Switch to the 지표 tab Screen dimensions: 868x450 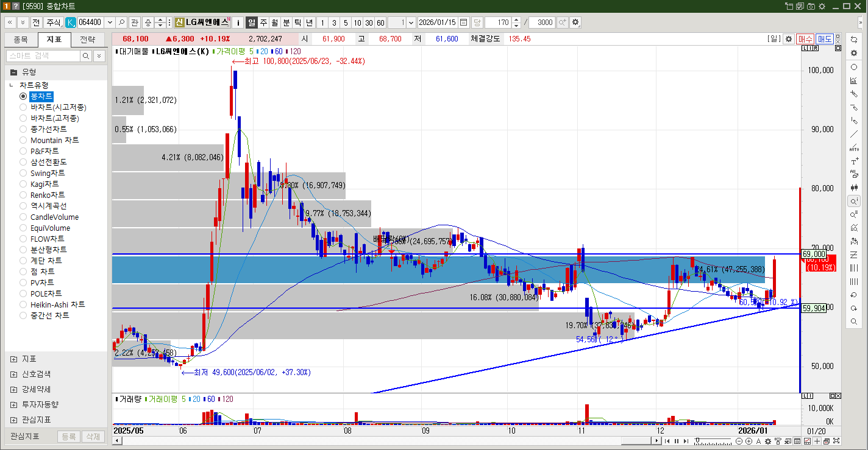(54, 40)
